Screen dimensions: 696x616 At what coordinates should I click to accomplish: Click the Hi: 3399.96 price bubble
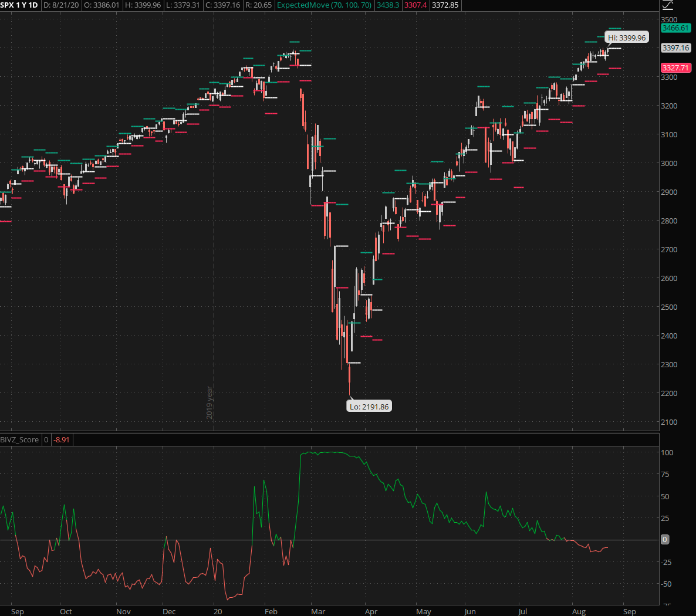point(626,38)
